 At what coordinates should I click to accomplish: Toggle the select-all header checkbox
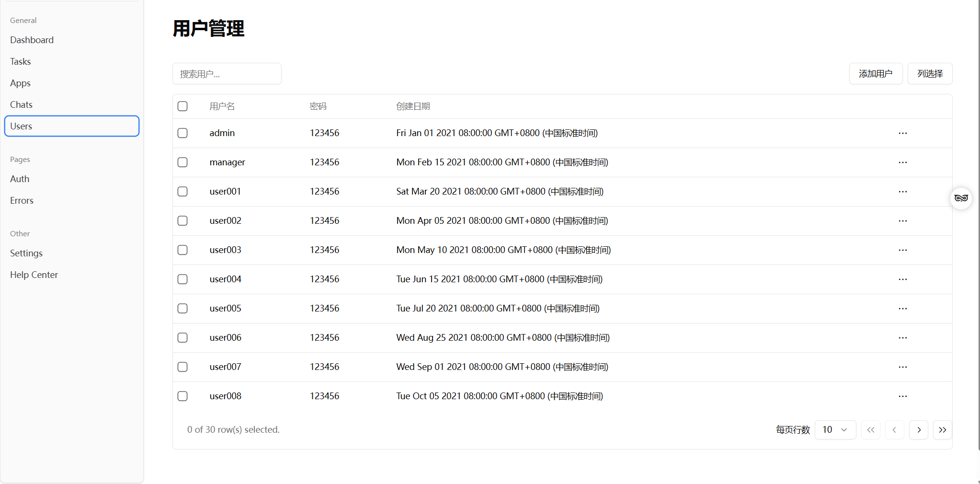click(x=182, y=106)
